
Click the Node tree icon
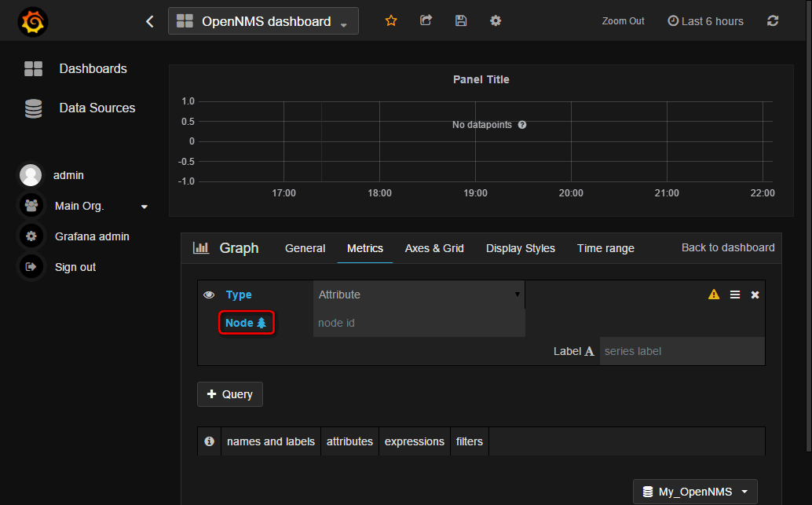click(x=262, y=324)
